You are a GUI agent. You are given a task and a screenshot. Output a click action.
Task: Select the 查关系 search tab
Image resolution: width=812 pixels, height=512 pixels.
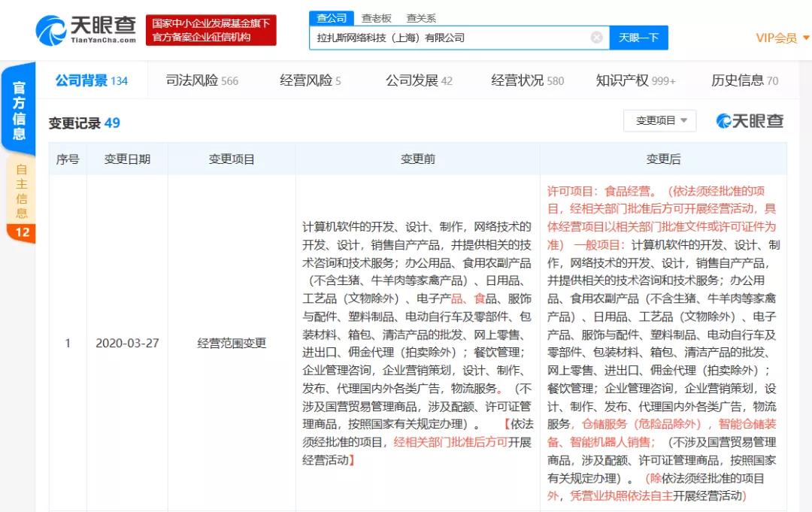(x=421, y=18)
